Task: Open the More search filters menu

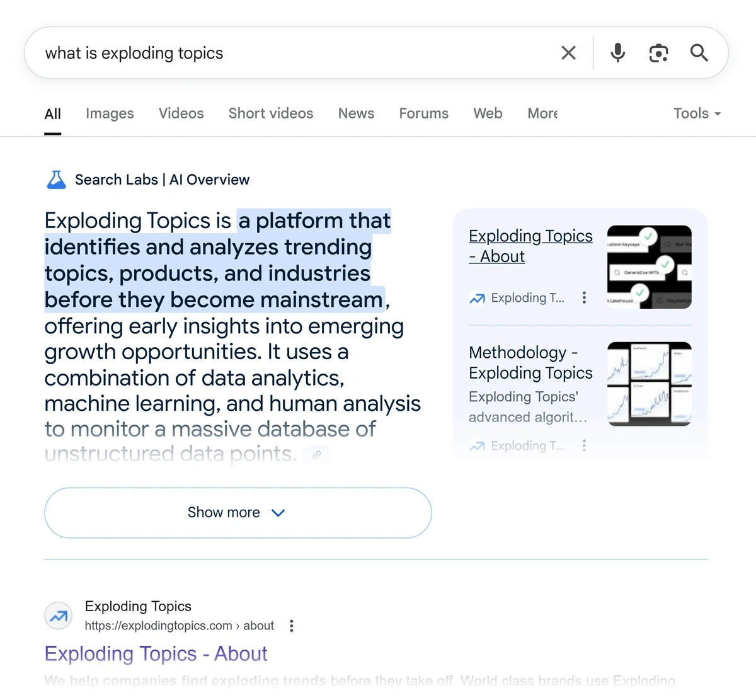Action: pos(542,113)
